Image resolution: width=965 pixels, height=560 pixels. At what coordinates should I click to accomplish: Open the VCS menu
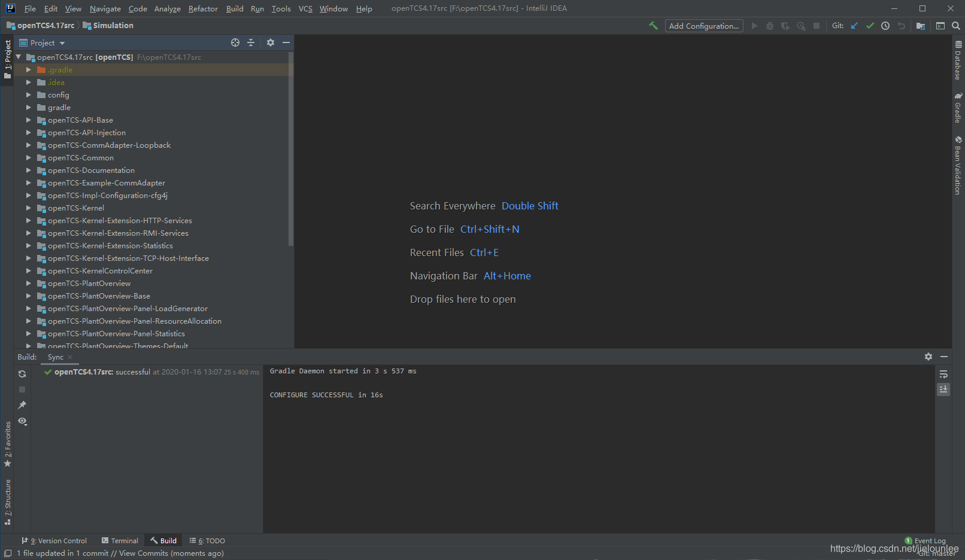point(305,8)
